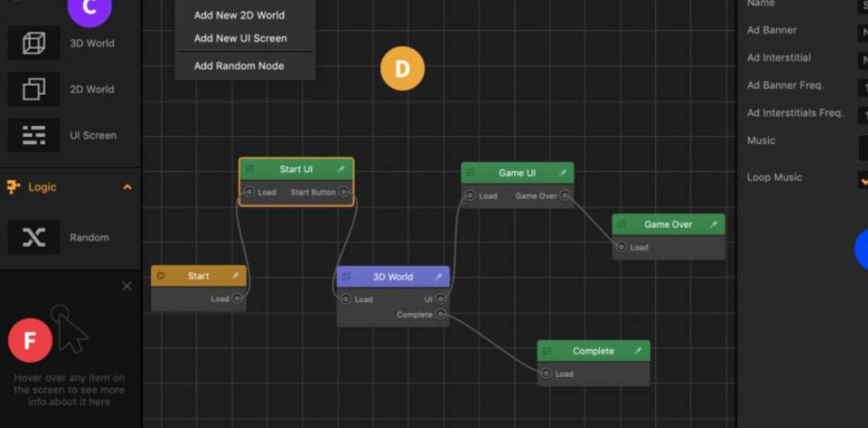
Task: Click the Load port on Start UI node
Action: [249, 192]
